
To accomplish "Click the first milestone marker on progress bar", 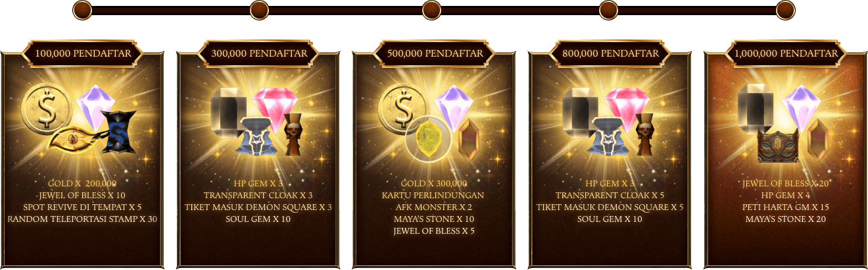I will click(82, 10).
